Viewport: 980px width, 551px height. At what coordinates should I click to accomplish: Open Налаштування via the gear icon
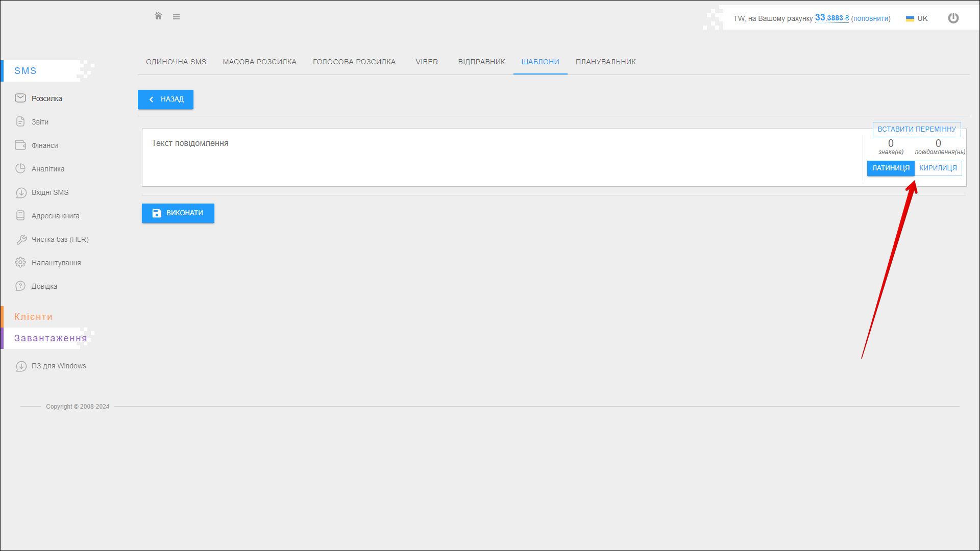click(20, 262)
